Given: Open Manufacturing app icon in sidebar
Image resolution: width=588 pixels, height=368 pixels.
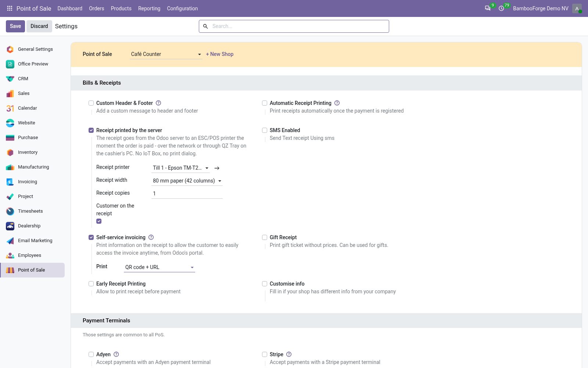Looking at the screenshot, I should pyautogui.click(x=10, y=167).
